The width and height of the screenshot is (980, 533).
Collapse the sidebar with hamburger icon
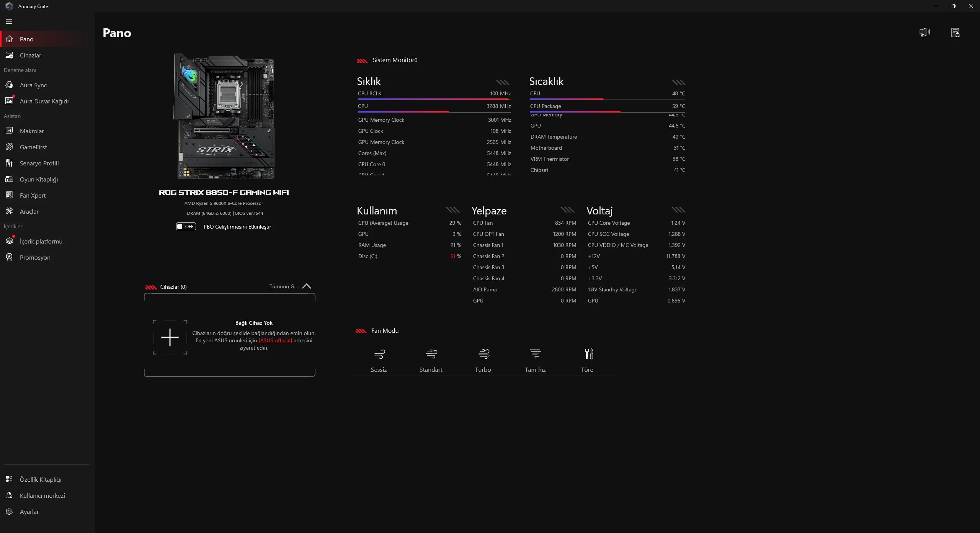tap(9, 21)
